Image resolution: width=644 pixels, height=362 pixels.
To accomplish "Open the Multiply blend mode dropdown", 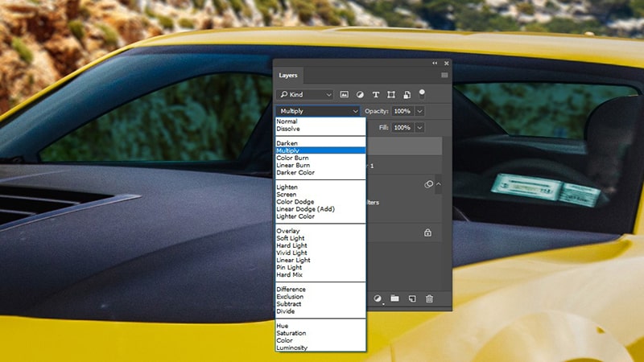I will point(318,111).
